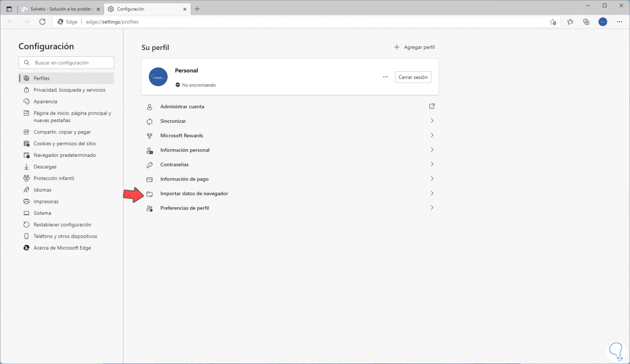The width and height of the screenshot is (630, 364).
Task: Expand the Sincronizar settings row
Action: pos(432,121)
